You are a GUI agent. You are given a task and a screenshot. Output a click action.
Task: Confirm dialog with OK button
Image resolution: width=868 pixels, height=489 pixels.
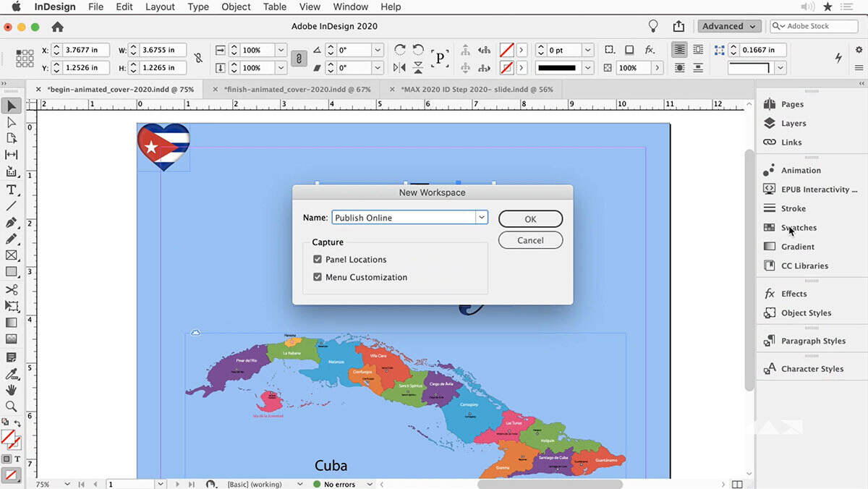point(530,219)
